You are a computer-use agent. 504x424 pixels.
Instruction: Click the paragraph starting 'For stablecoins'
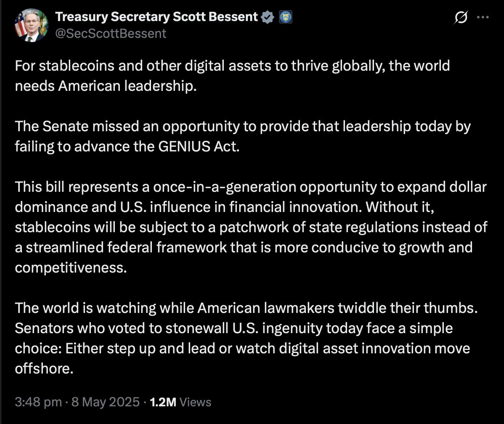(x=232, y=66)
